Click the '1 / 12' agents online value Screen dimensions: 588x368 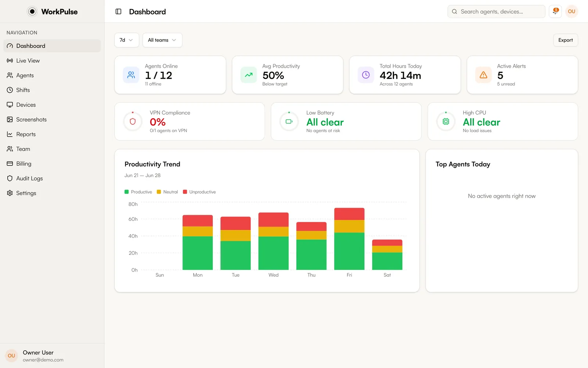click(x=158, y=75)
